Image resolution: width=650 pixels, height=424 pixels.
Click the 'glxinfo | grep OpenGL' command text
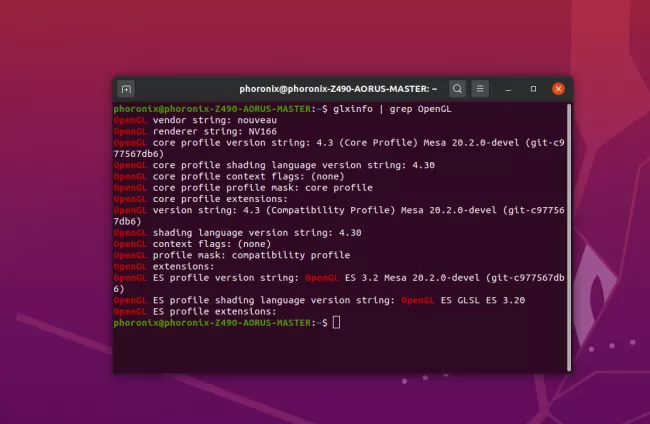pos(392,109)
